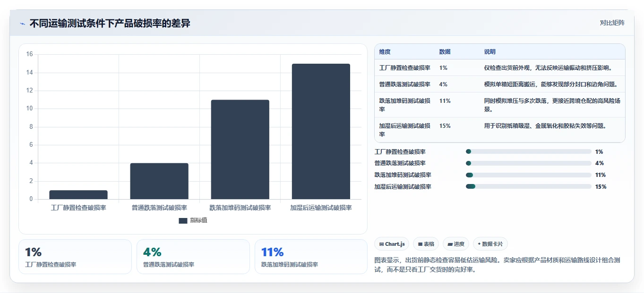644x293 pixels.
Task: Click the 1% value in the table
Action: (x=443, y=67)
